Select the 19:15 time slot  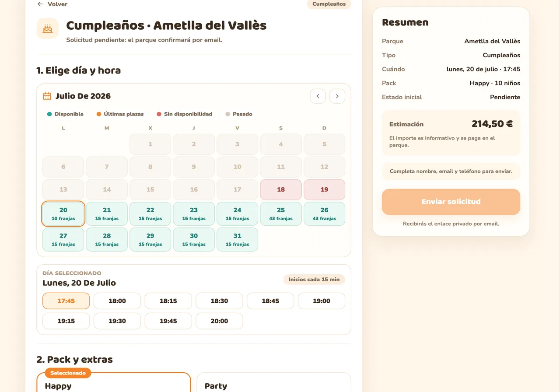coord(66,321)
